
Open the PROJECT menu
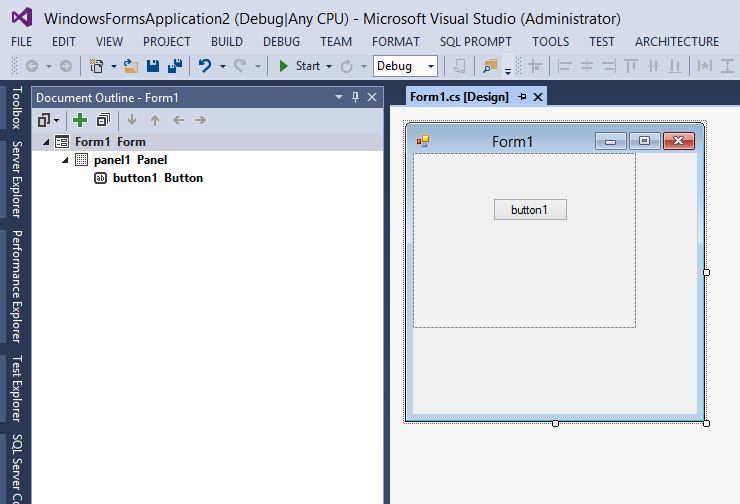point(167,42)
